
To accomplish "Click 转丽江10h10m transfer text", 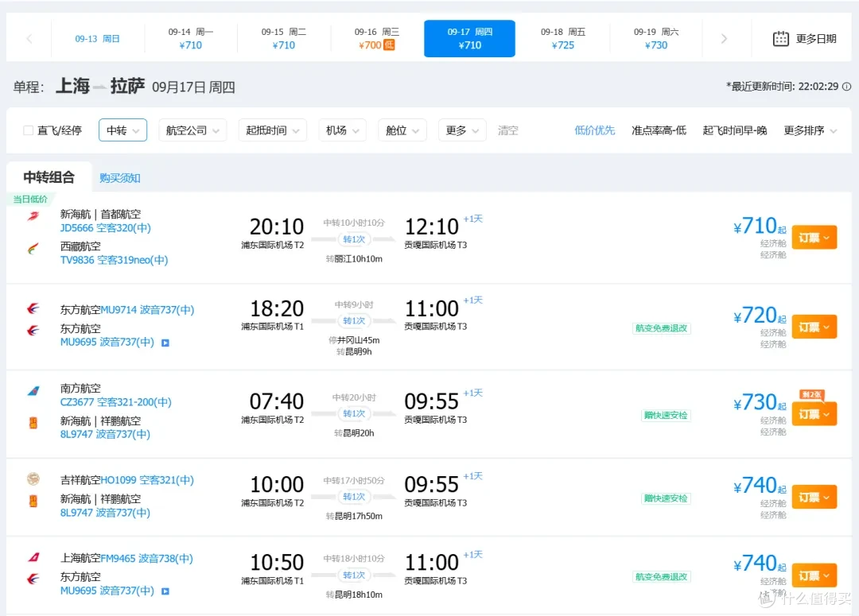I will pos(354,259).
